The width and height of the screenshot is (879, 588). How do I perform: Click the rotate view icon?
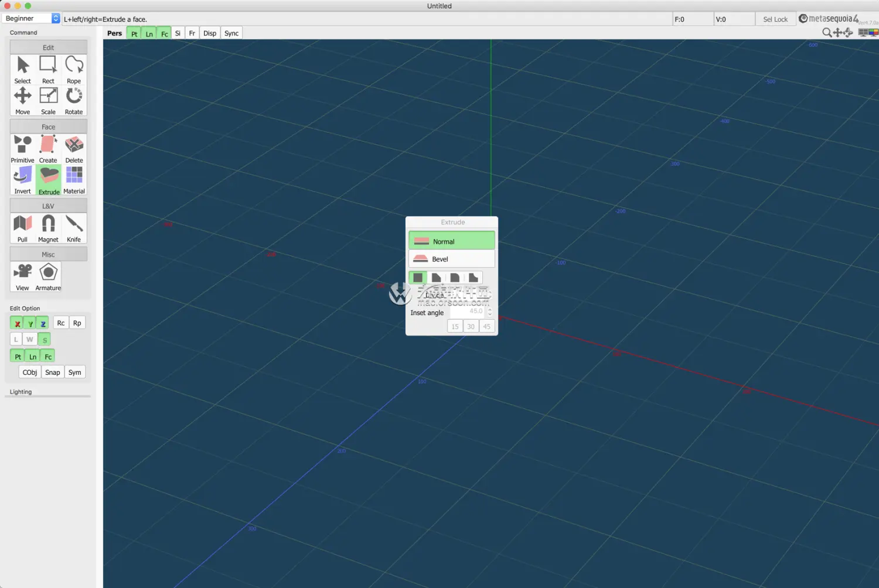pos(848,33)
